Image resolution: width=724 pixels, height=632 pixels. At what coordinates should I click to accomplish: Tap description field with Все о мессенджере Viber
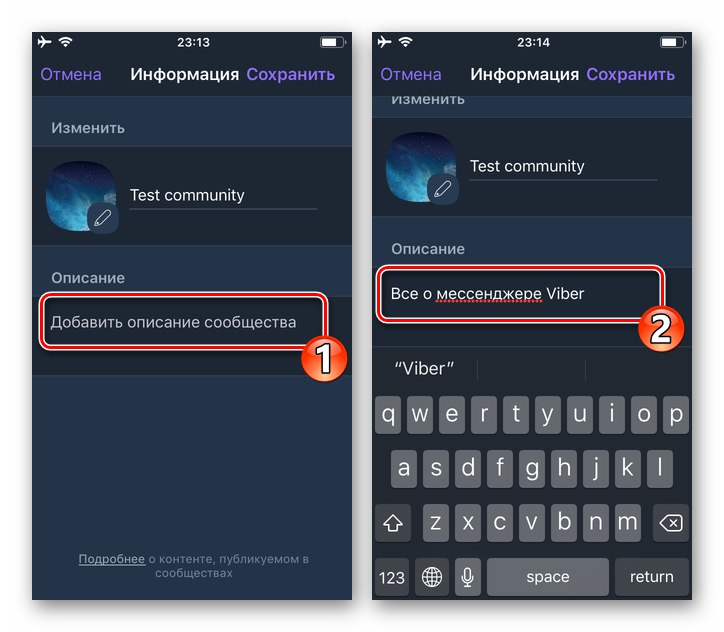pyautogui.click(x=520, y=294)
